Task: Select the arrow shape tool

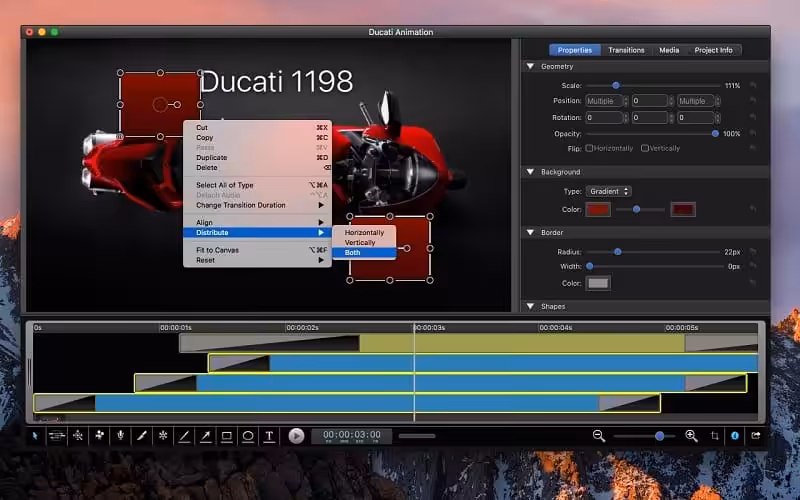Action: tap(206, 436)
